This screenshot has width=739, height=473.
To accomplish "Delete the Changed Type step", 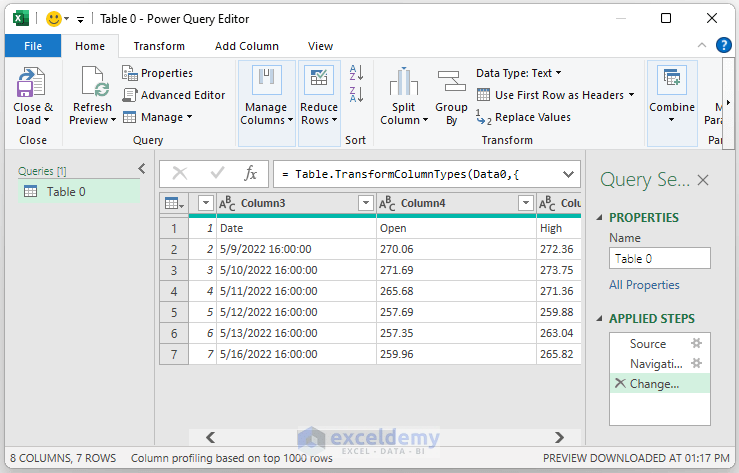I will 620,383.
